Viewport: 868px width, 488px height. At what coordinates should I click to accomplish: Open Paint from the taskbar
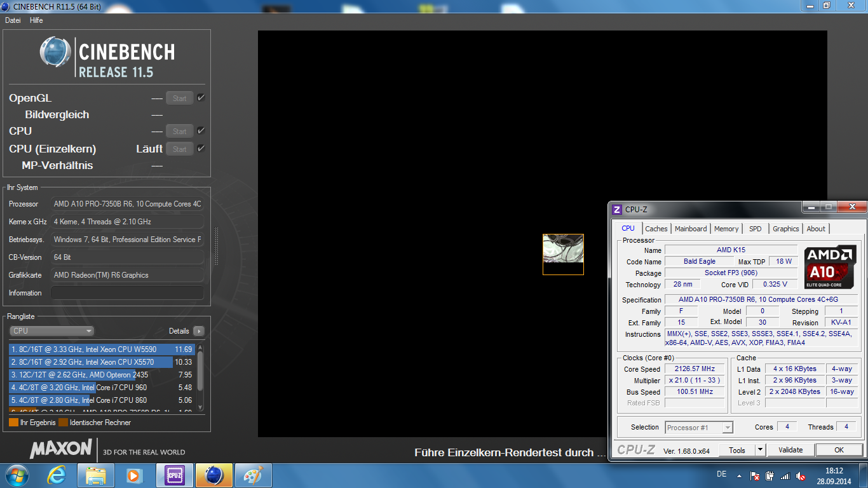(253, 475)
